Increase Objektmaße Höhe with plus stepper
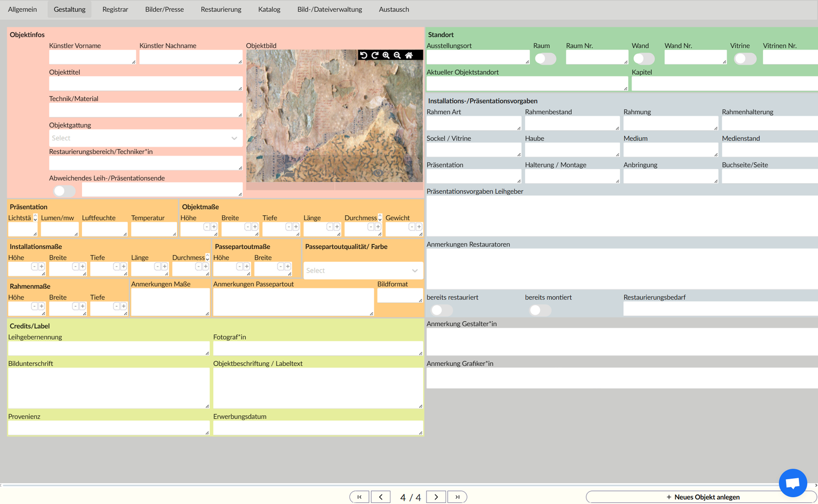Image resolution: width=818 pixels, height=504 pixels. [214, 227]
